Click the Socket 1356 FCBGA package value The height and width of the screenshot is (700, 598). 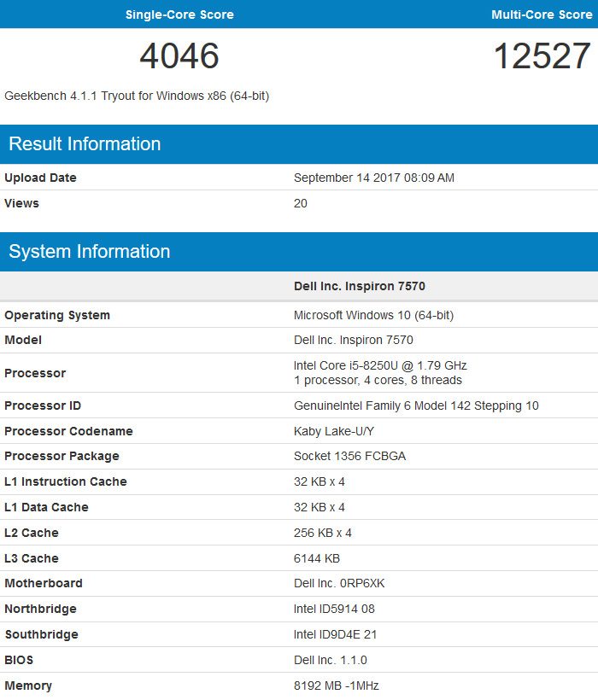click(349, 456)
